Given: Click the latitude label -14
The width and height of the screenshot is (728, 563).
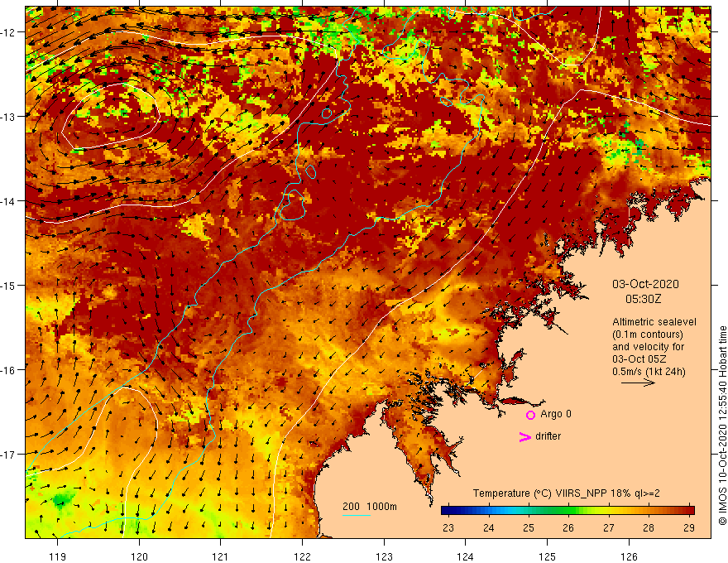Looking at the screenshot, I should pyautogui.click(x=8, y=201).
